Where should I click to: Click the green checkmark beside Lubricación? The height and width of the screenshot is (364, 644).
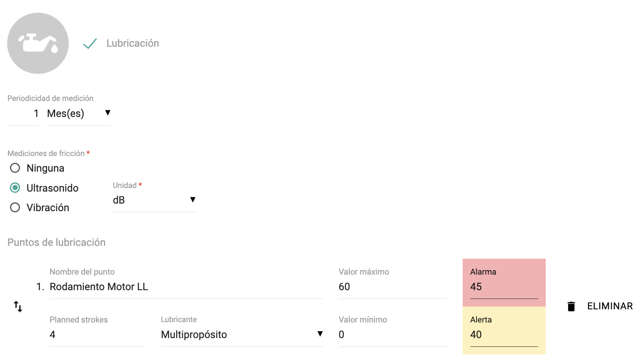point(90,44)
